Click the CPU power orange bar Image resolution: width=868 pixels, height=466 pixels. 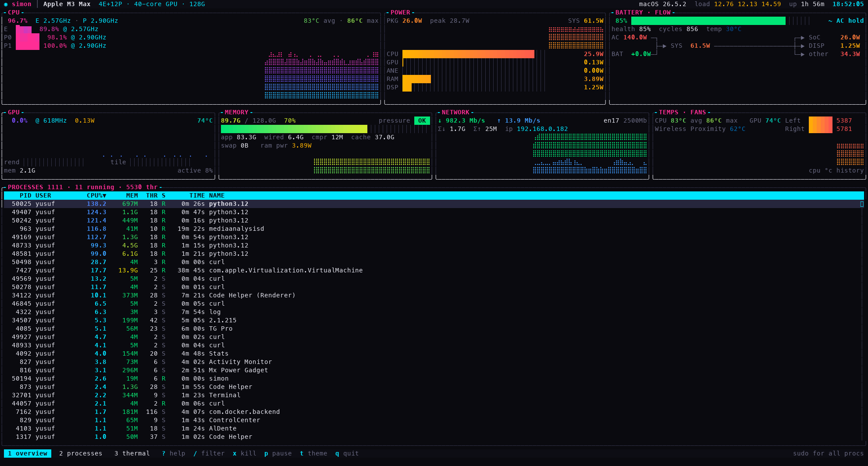[468, 54]
